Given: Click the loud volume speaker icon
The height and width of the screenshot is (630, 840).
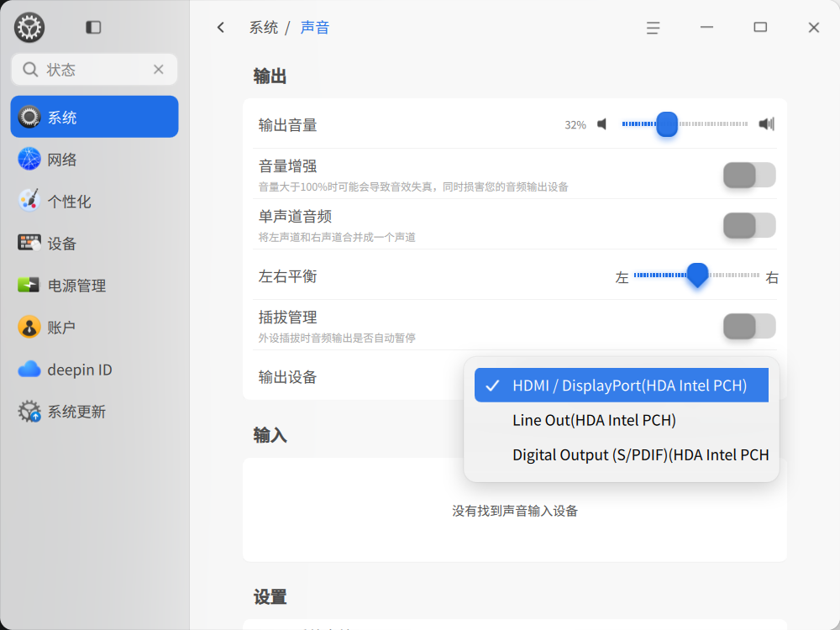Looking at the screenshot, I should coord(767,124).
